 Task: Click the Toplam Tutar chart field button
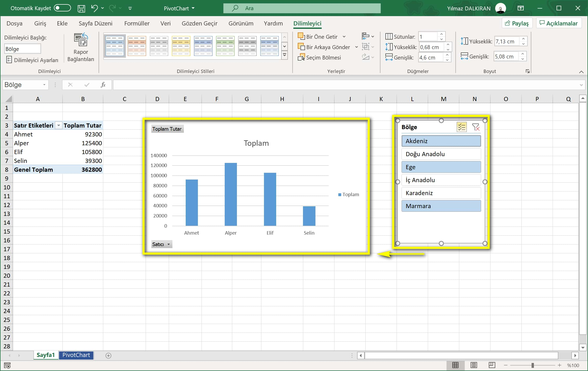click(x=167, y=129)
